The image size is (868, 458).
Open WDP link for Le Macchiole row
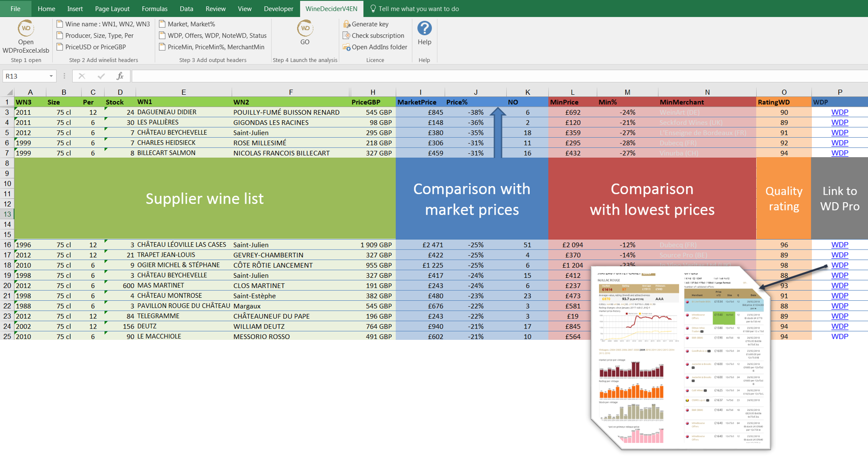[840, 336]
